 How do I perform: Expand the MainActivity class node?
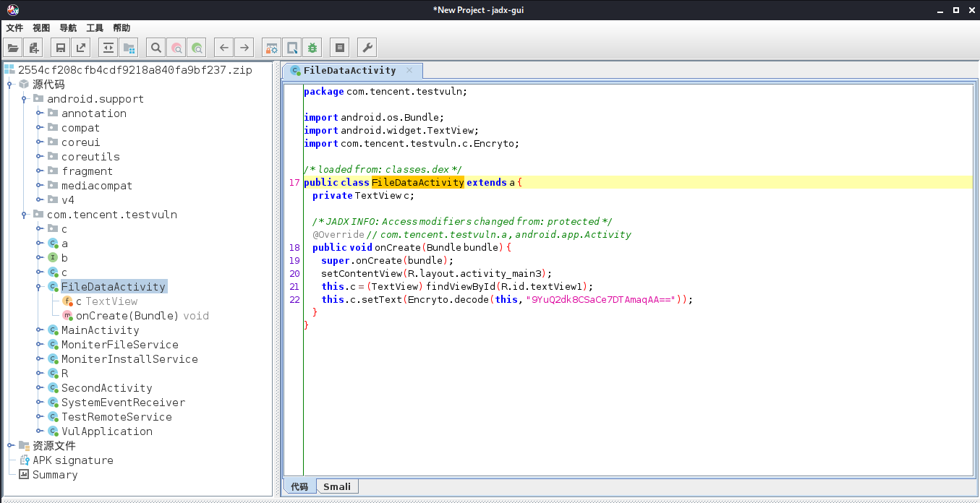click(x=39, y=330)
